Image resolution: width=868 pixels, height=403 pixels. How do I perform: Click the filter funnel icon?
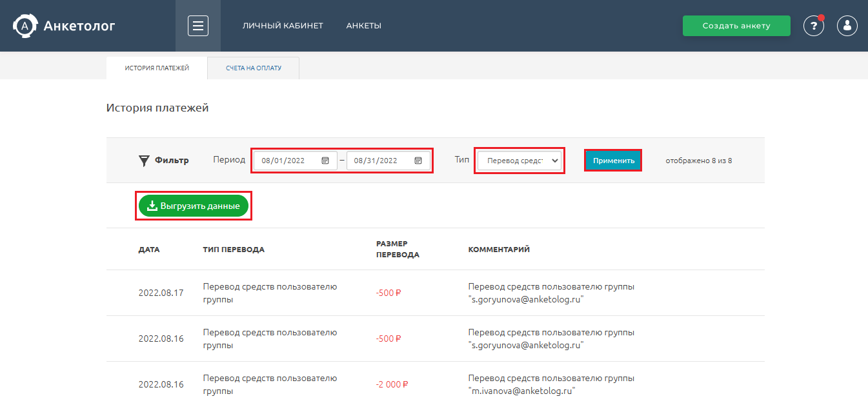[x=145, y=161]
